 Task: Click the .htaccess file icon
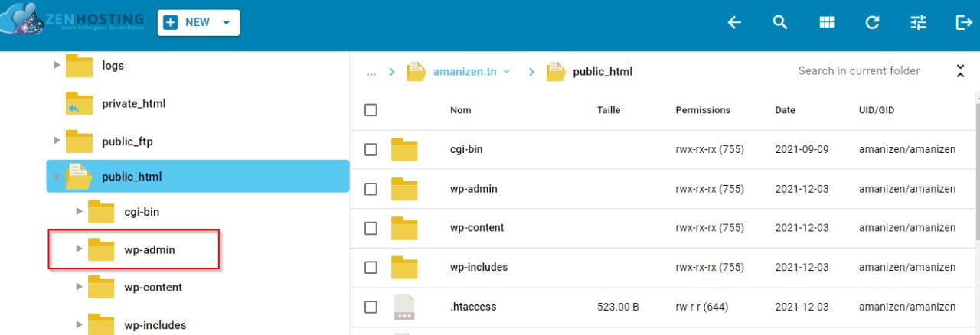coord(403,307)
